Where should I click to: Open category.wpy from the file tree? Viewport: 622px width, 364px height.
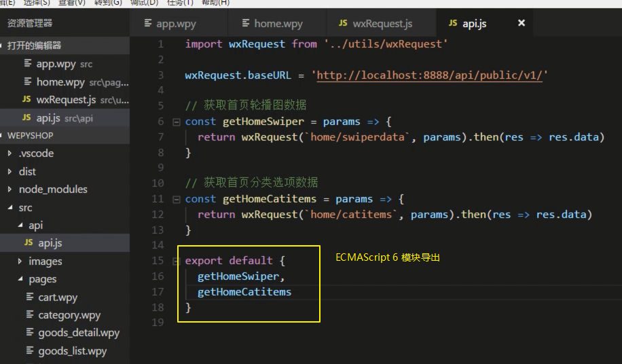pyautogui.click(x=69, y=315)
